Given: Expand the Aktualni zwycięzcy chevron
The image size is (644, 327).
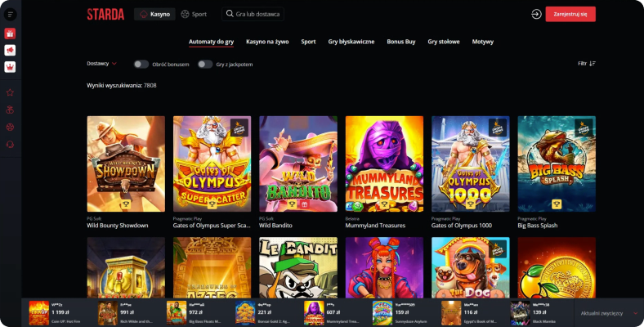Looking at the screenshot, I should (636, 313).
